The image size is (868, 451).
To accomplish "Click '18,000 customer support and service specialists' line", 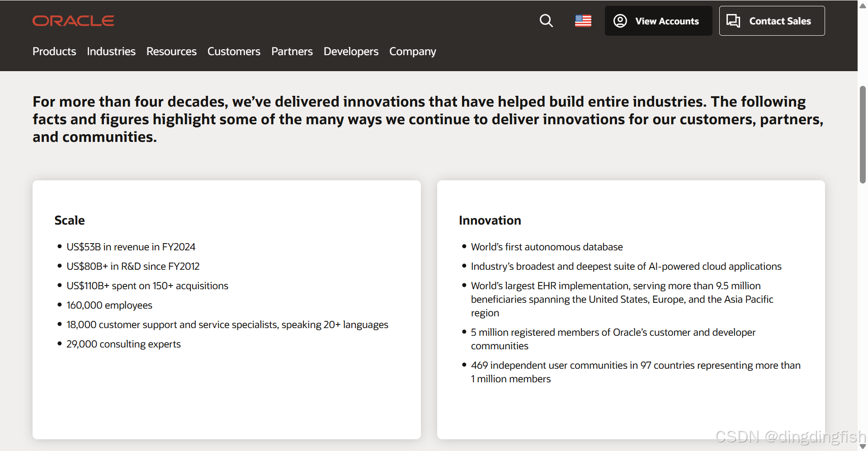I will 227,325.
